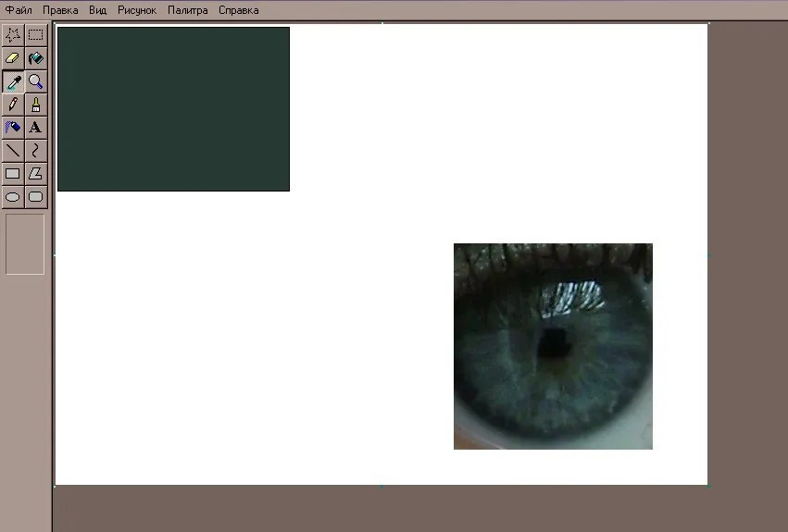Pick the Fill With Color bucket tool
The width and height of the screenshot is (788, 532).
point(36,57)
